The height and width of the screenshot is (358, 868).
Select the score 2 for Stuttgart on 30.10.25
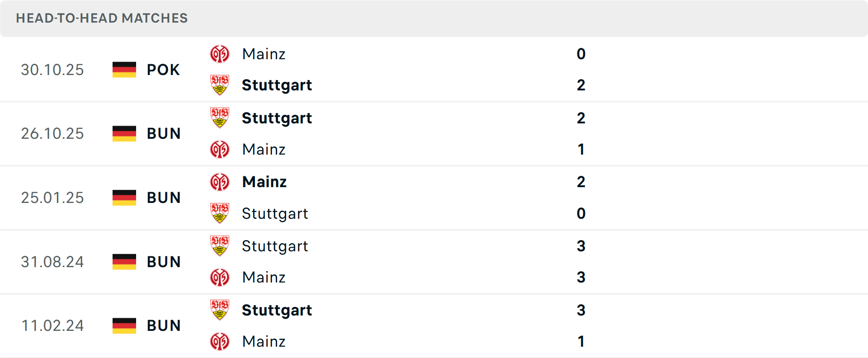click(x=581, y=85)
